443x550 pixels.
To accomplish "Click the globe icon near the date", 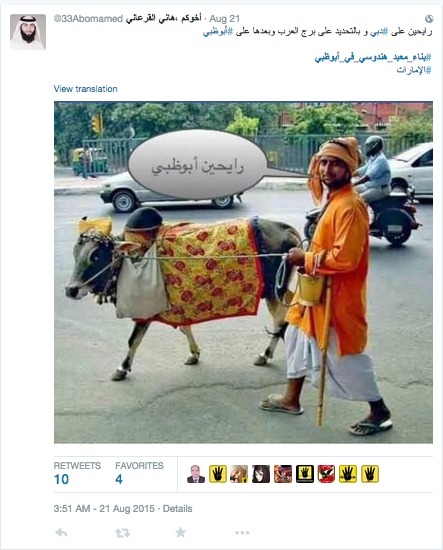I will tap(429, 19).
